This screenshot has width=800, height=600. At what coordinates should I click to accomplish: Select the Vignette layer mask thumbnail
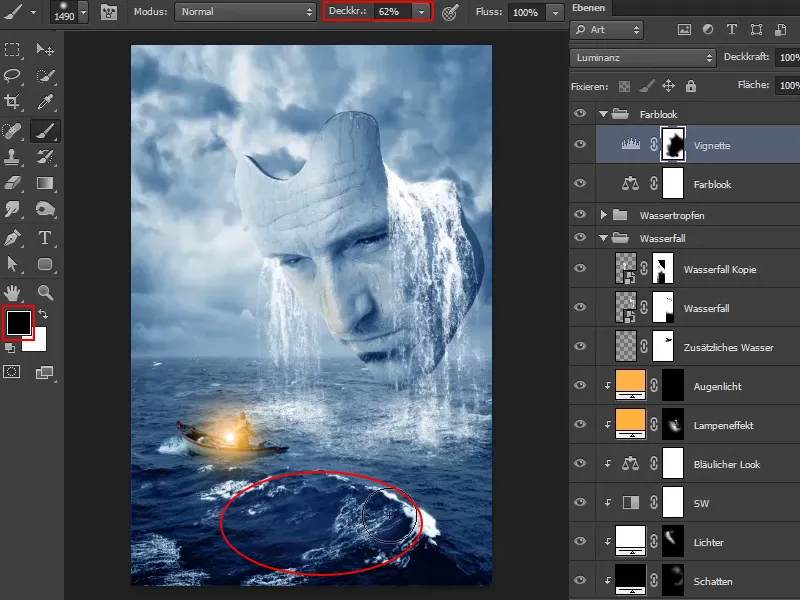673,144
